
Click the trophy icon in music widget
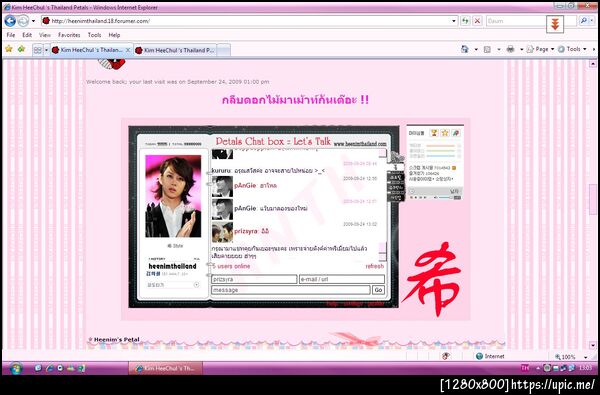pyautogui.click(x=434, y=133)
